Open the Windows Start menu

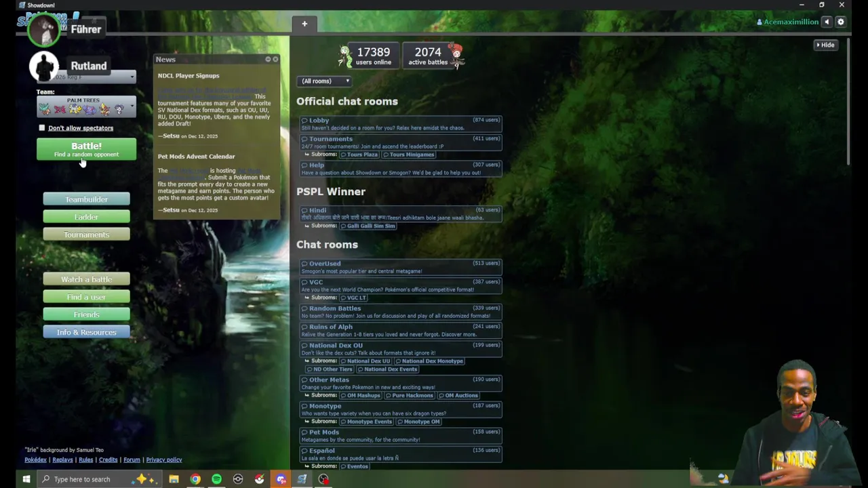(x=26, y=479)
